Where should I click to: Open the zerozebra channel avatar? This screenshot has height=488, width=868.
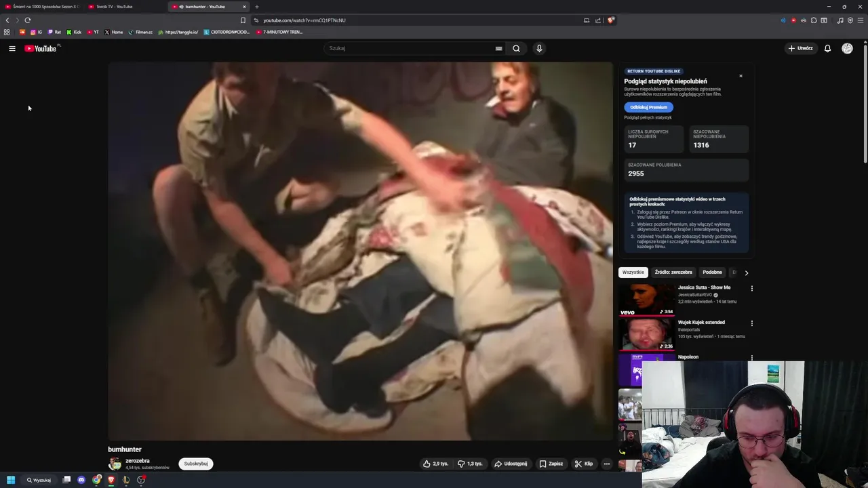[x=115, y=464]
